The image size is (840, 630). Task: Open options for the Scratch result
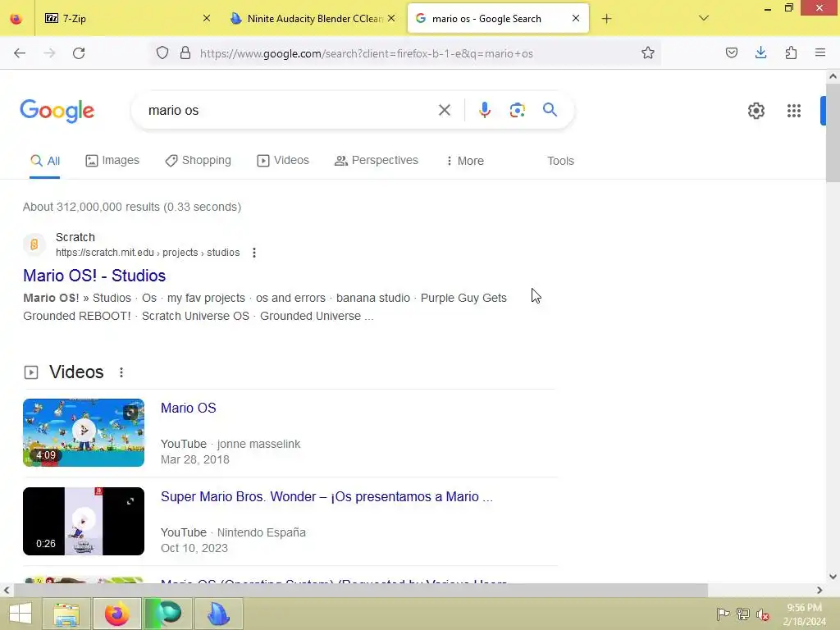pos(254,253)
